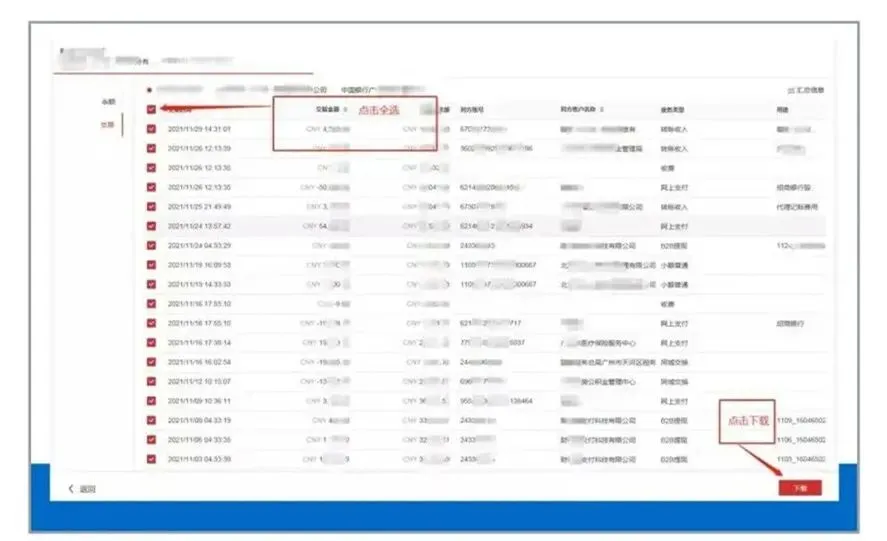887x541 pixels.
Task: Click the 对方账号 column header
Action: 472,109
